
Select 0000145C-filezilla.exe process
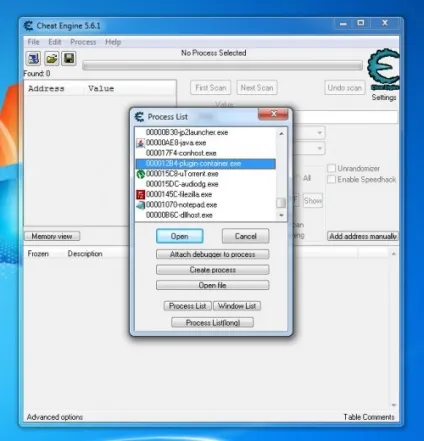click(x=206, y=195)
